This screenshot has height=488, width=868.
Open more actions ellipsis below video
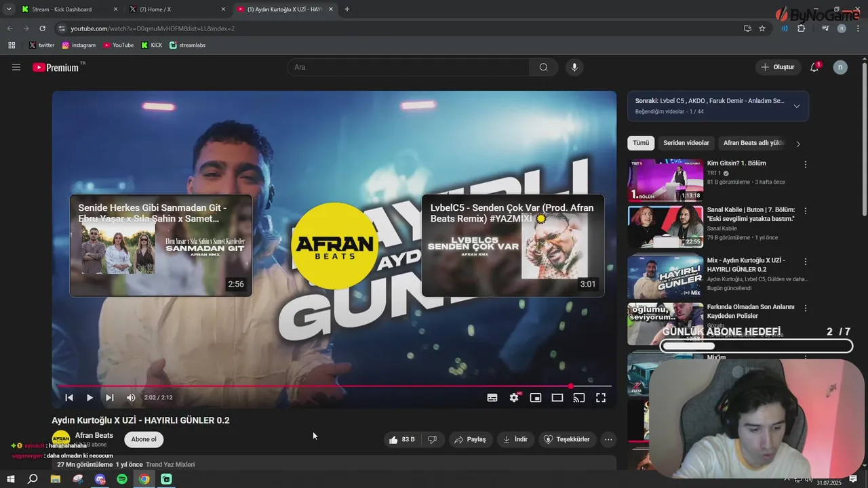[x=608, y=439]
